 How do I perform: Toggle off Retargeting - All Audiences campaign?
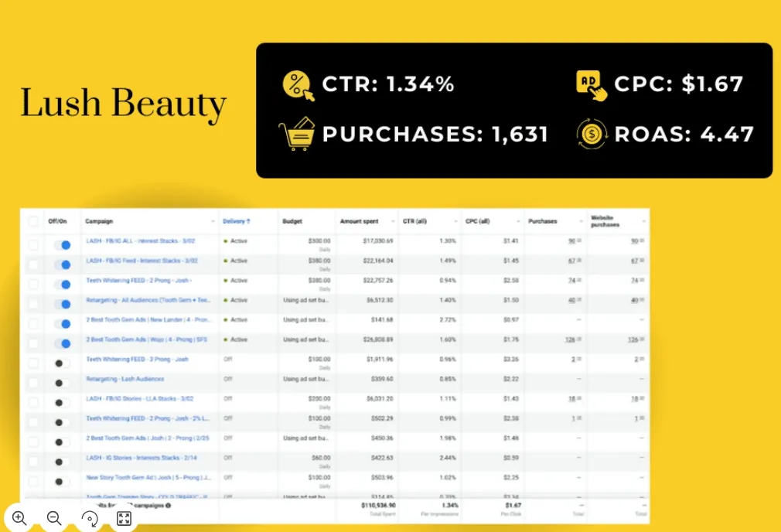(x=63, y=304)
